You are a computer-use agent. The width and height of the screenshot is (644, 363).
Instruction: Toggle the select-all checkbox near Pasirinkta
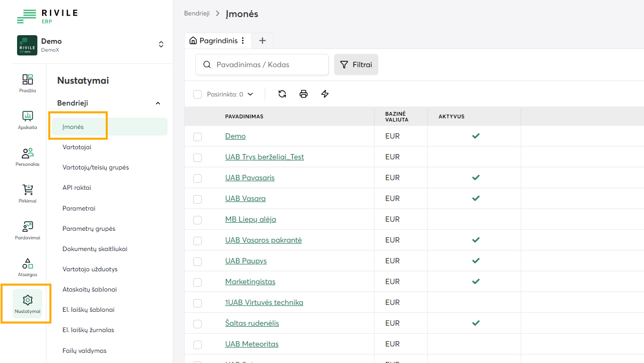(197, 94)
